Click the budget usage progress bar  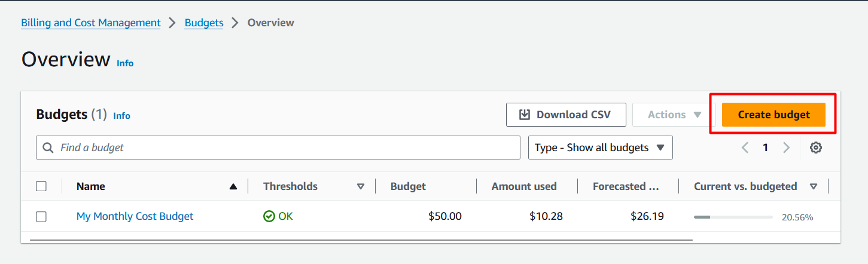pyautogui.click(x=733, y=217)
